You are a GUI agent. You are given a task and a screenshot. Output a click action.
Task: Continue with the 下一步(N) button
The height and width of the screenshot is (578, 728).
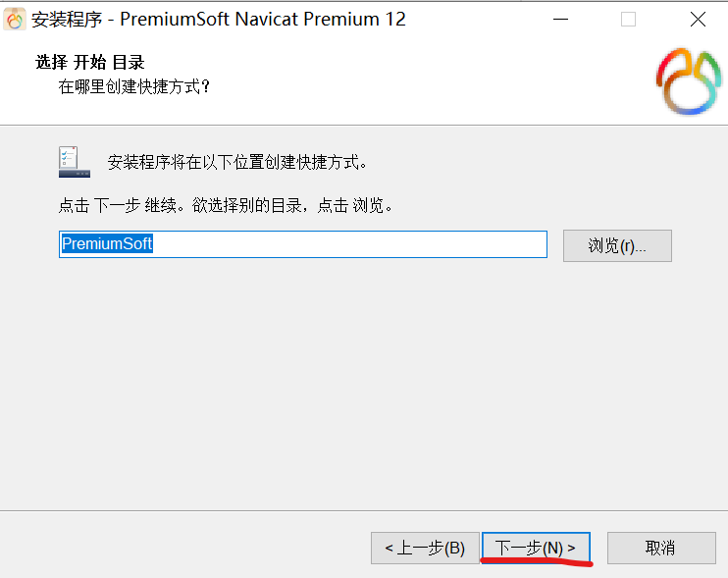point(536,548)
